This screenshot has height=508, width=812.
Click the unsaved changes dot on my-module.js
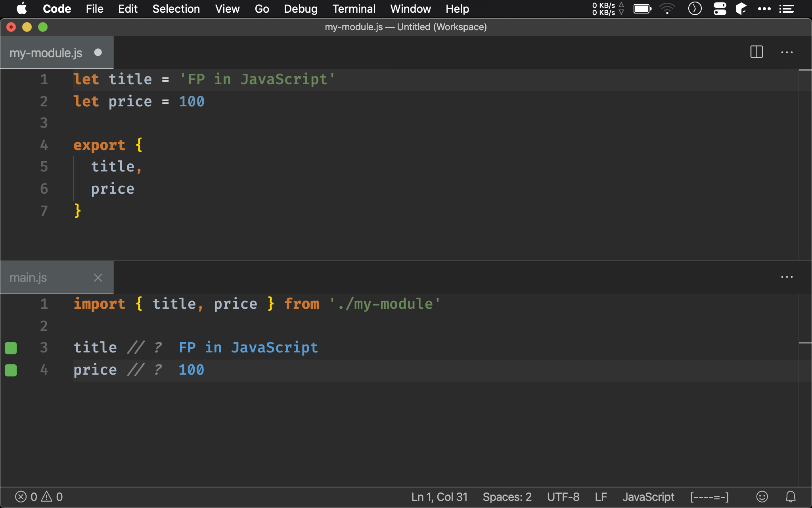(99, 52)
